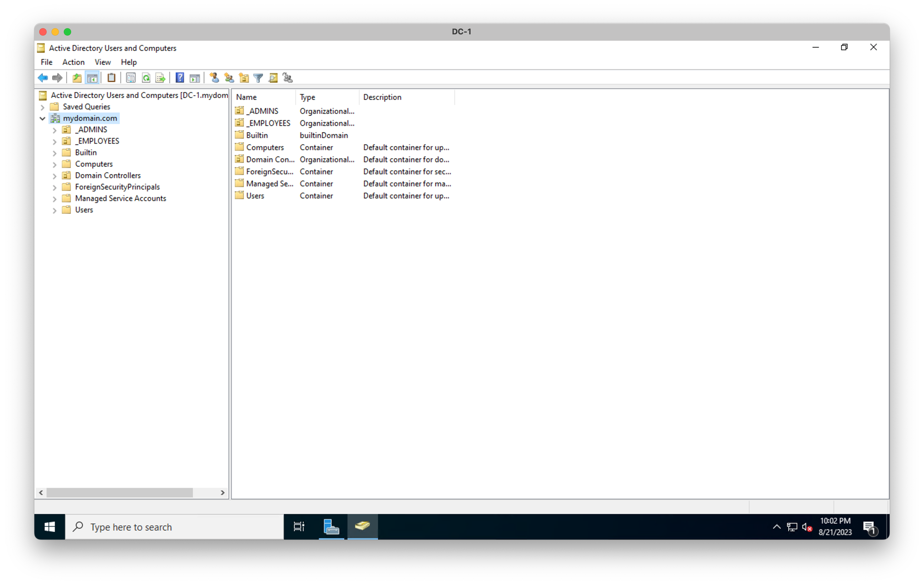Image resolution: width=924 pixels, height=585 pixels.
Task: Click the Back navigation arrow
Action: tap(43, 78)
